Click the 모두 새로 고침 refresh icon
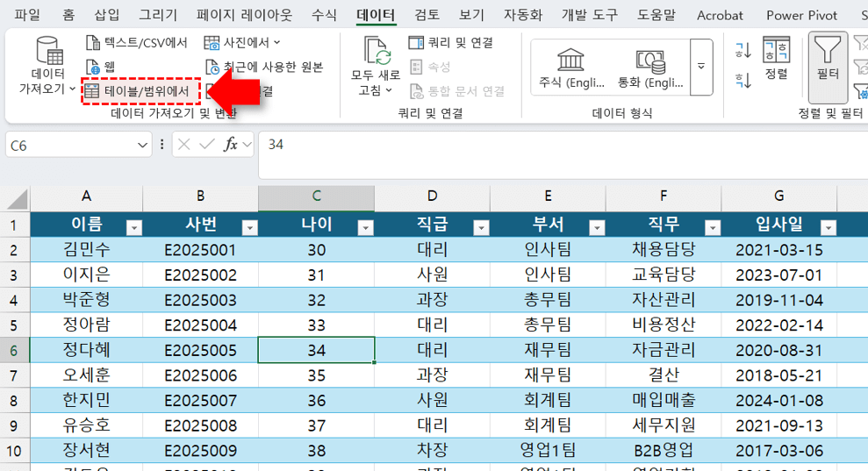 pyautogui.click(x=377, y=54)
